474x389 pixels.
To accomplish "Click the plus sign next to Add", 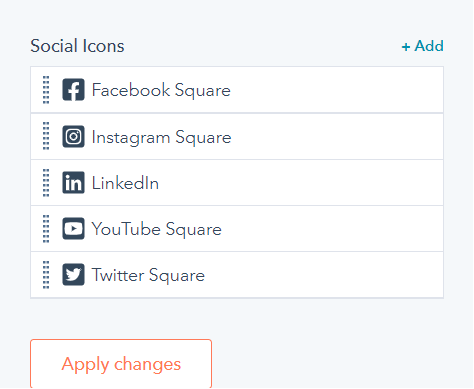I will (x=406, y=47).
